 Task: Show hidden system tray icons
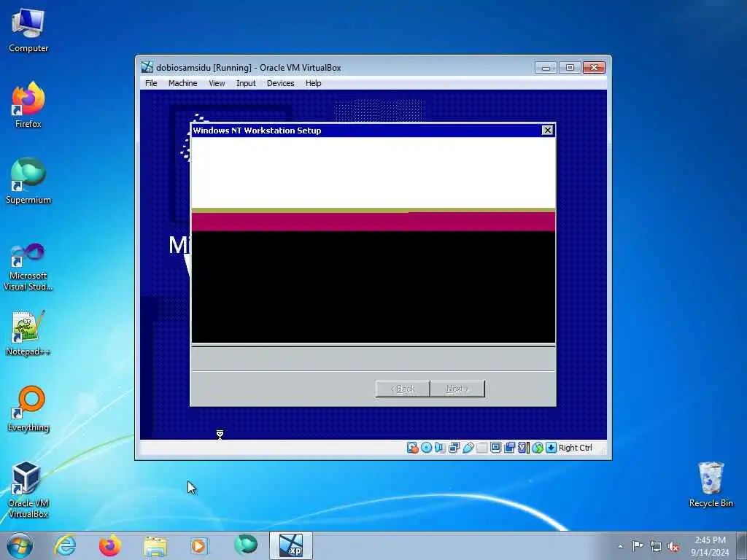(x=620, y=546)
